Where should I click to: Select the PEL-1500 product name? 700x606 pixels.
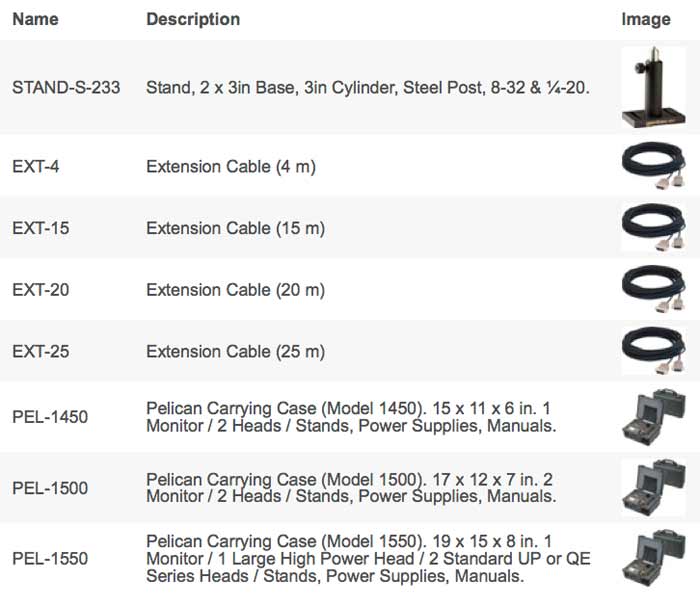(50, 488)
